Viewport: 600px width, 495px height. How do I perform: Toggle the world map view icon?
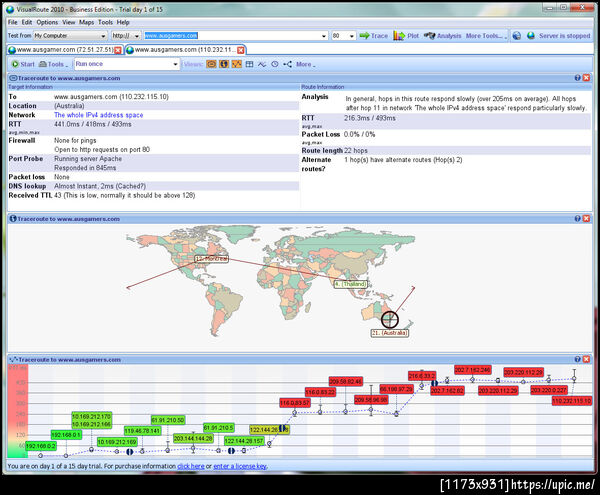coord(224,64)
